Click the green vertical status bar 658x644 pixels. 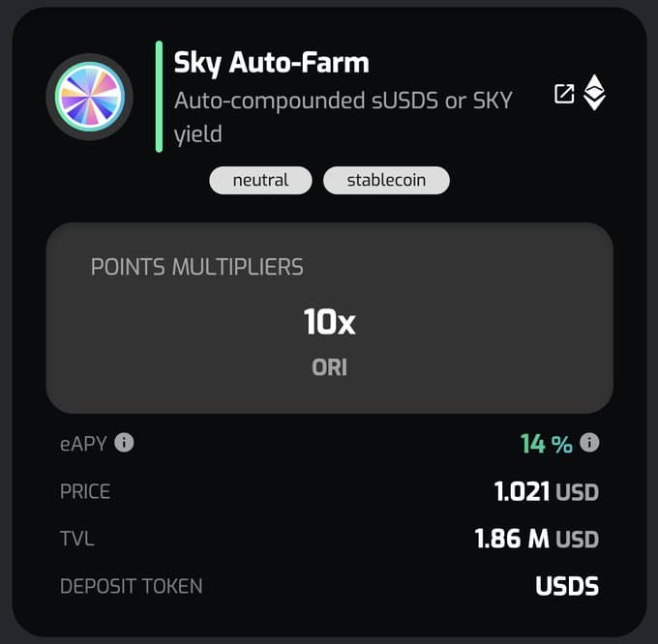tap(159, 97)
